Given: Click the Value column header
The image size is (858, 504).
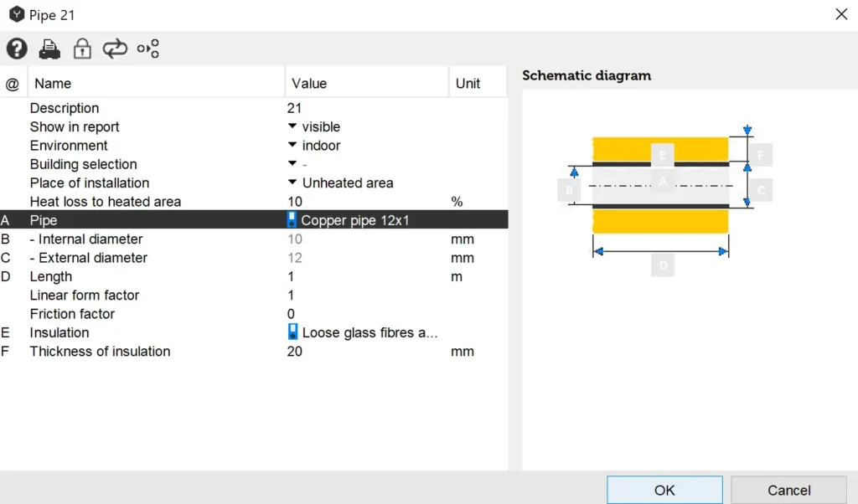Looking at the screenshot, I should coord(309,84).
